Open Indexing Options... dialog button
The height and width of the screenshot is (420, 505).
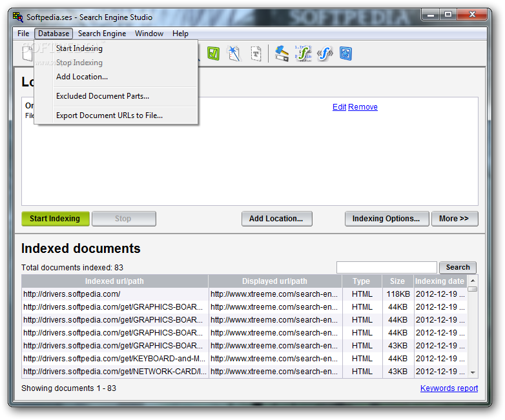(386, 219)
